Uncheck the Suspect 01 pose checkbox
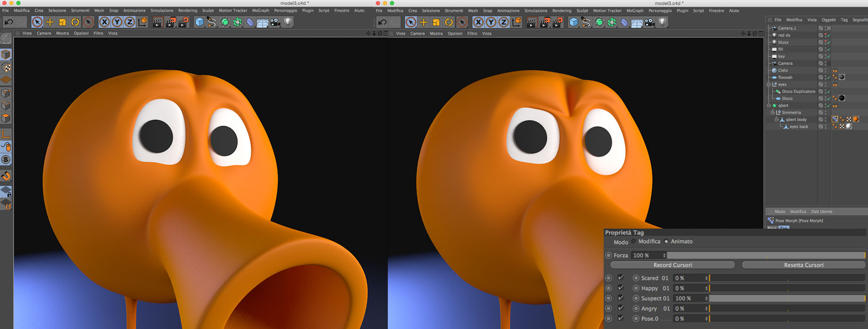This screenshot has height=329, width=868. point(621,298)
